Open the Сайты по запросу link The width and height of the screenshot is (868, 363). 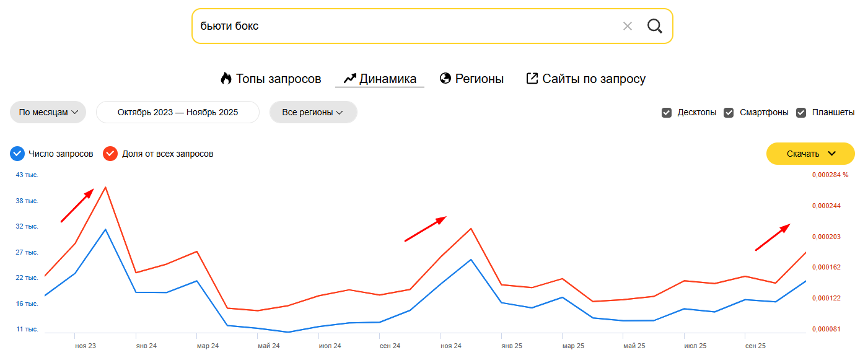pos(594,79)
